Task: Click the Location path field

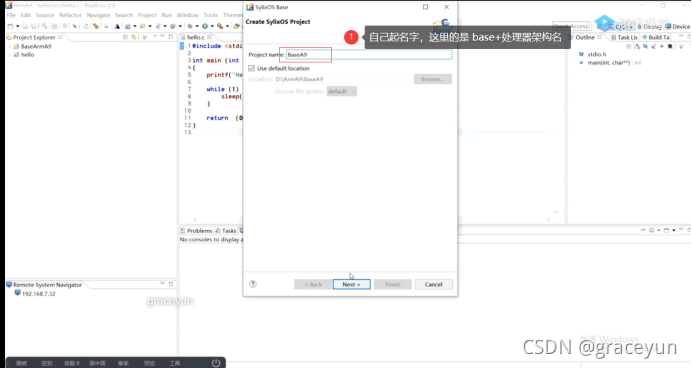Action: (x=343, y=79)
